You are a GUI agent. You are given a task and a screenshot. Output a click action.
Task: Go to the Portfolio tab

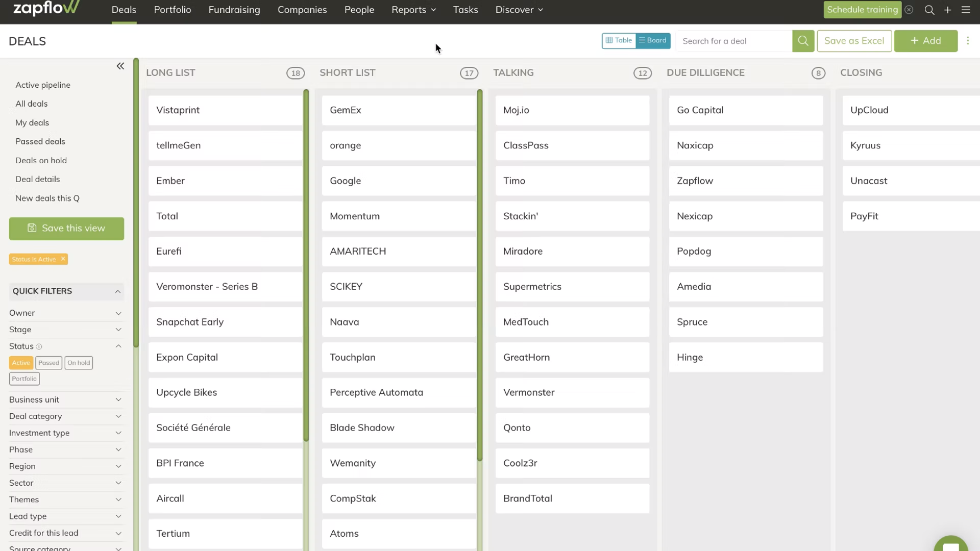(x=173, y=10)
